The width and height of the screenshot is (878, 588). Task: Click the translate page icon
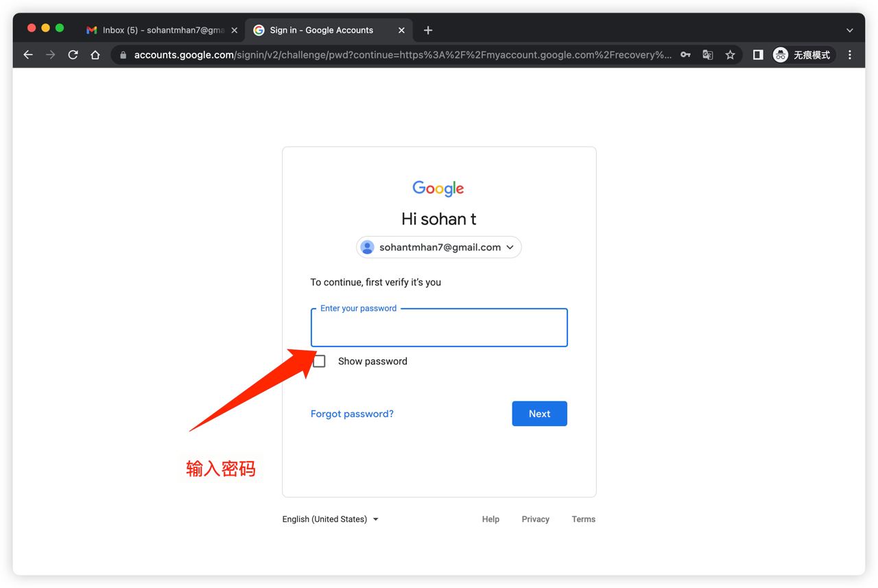(x=708, y=55)
